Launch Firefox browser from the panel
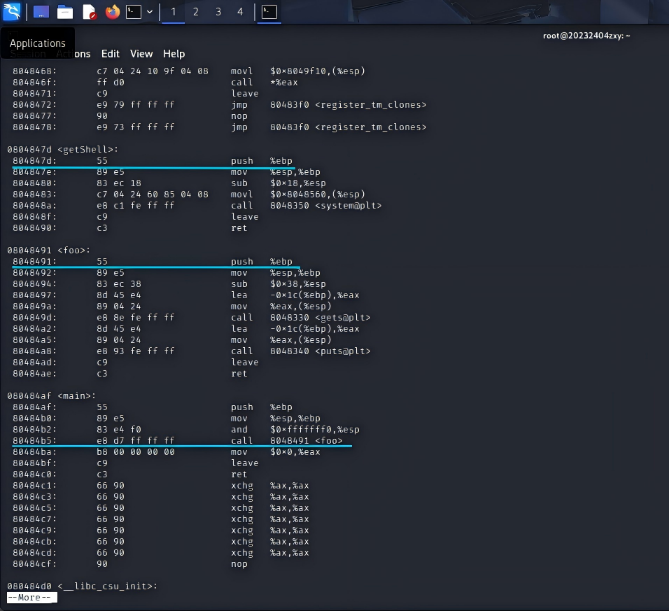The height and width of the screenshot is (612, 670). (112, 12)
